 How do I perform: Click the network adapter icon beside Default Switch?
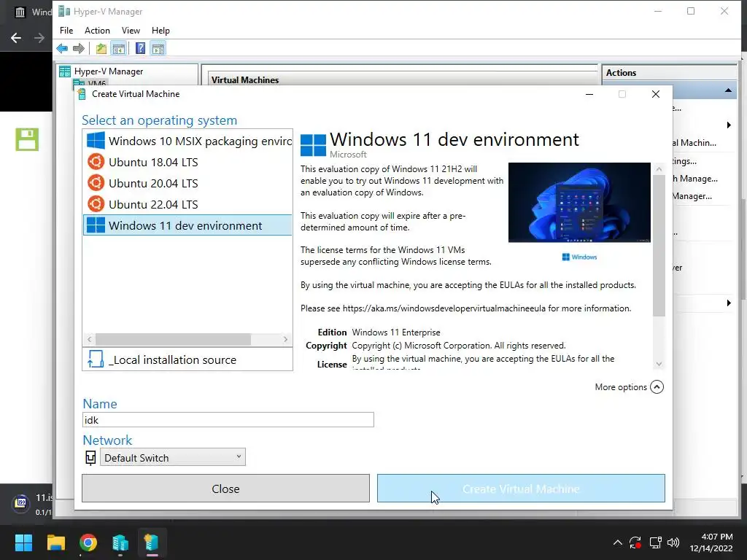[x=90, y=458]
